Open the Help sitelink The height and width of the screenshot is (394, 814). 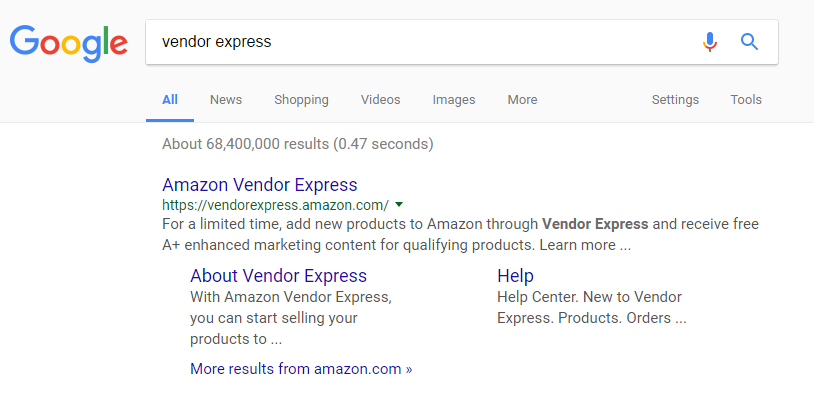pyautogui.click(x=515, y=276)
